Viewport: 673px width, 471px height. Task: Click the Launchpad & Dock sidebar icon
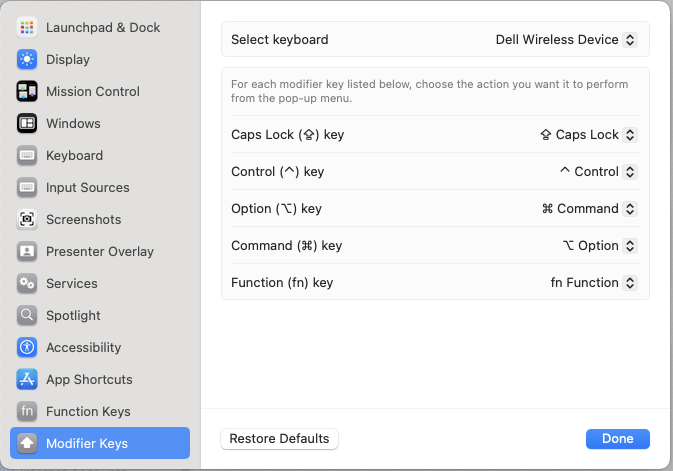click(27, 27)
